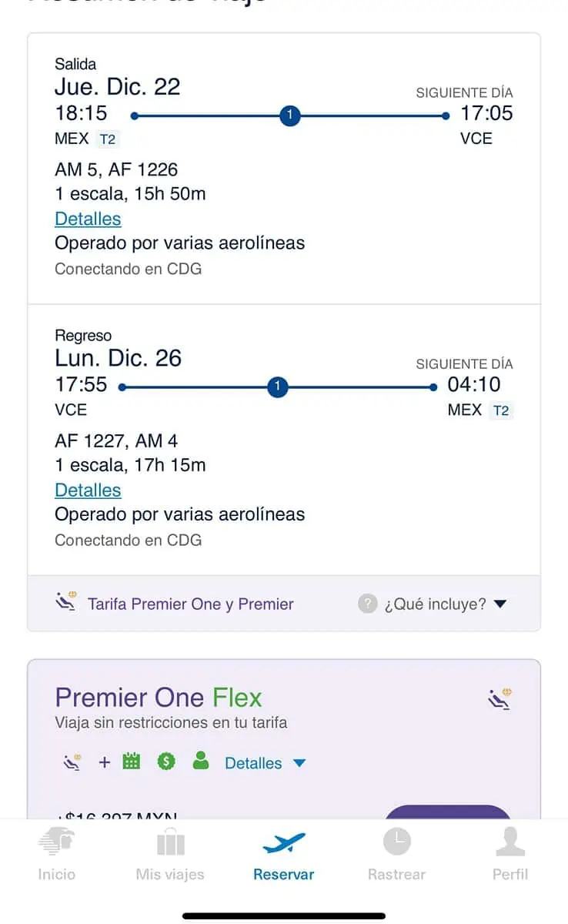The height and width of the screenshot is (924, 568).
Task: Open the Inicio home tab icon
Action: tap(57, 843)
